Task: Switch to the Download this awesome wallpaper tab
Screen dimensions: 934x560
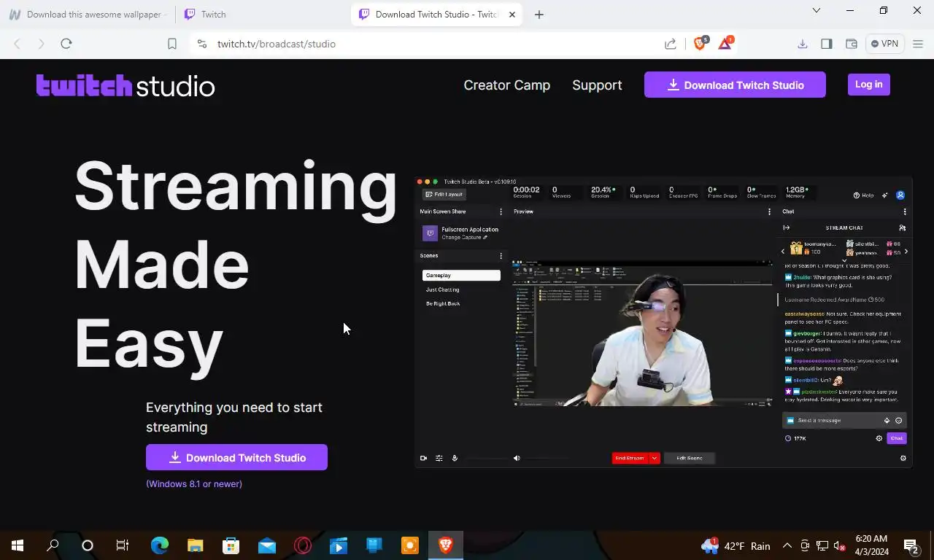Action: click(88, 15)
